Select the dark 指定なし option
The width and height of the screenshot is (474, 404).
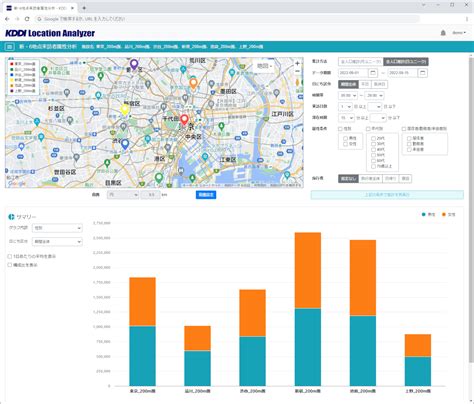(x=348, y=179)
